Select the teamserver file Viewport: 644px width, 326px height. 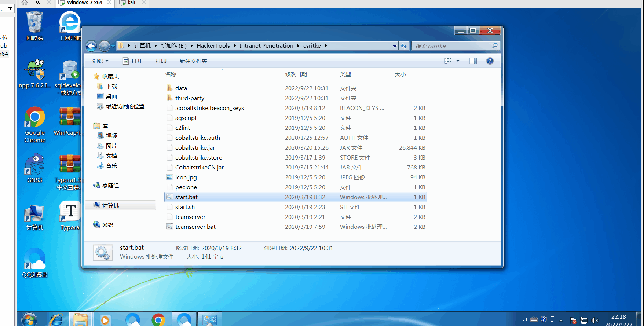coord(296,217)
